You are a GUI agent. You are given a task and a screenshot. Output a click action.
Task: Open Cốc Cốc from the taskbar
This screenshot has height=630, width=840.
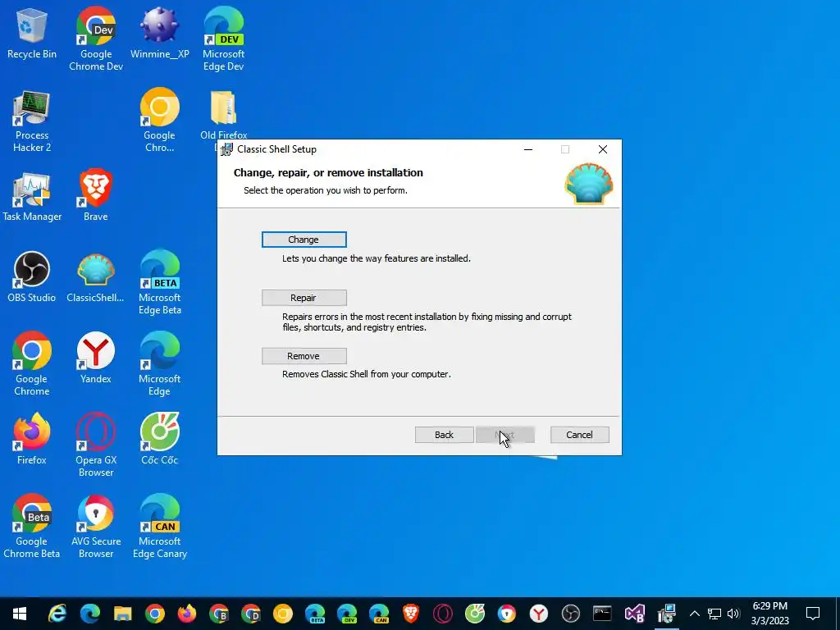(475, 614)
